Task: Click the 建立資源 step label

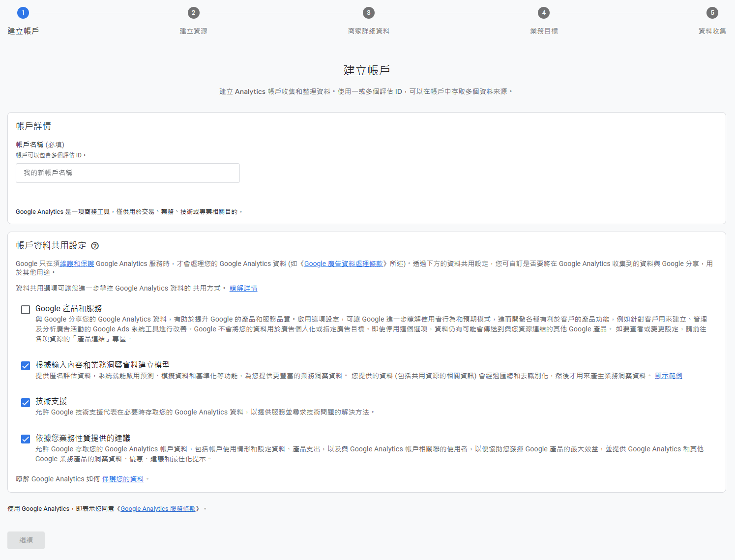Action: (x=193, y=31)
